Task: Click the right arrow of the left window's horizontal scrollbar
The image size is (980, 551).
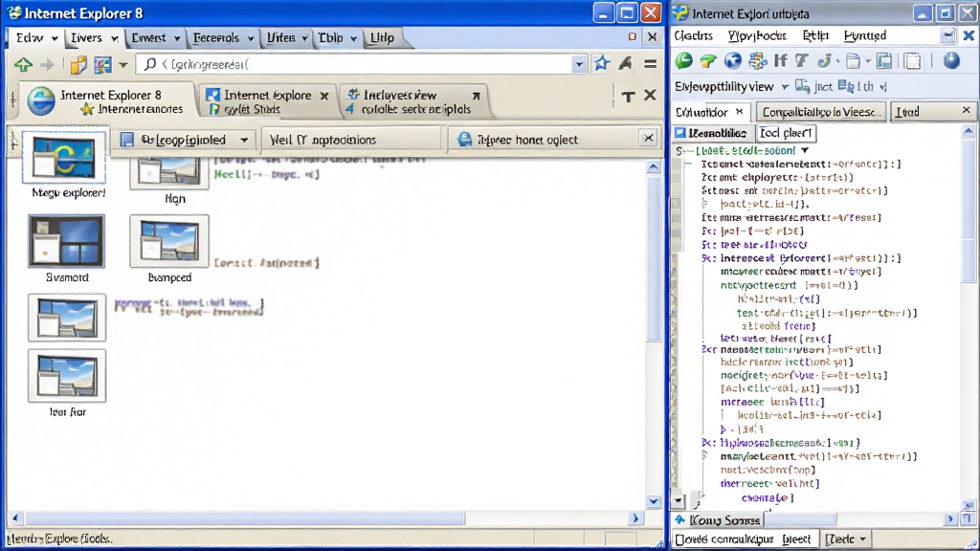Action: (x=635, y=518)
